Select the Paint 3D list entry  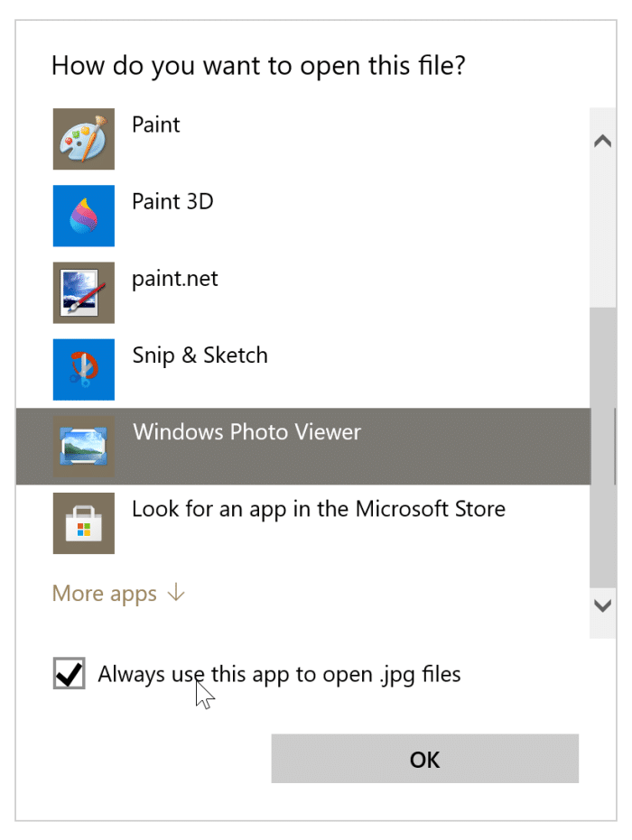172,202
